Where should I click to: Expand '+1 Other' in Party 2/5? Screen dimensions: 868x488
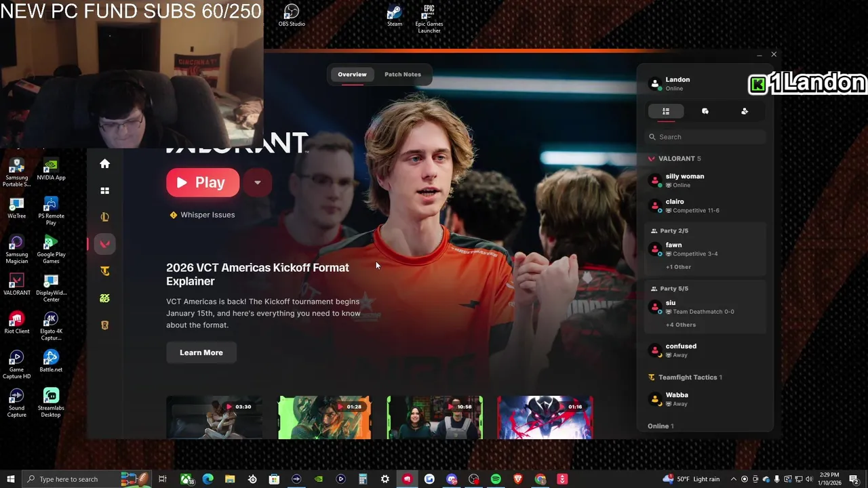click(x=678, y=267)
